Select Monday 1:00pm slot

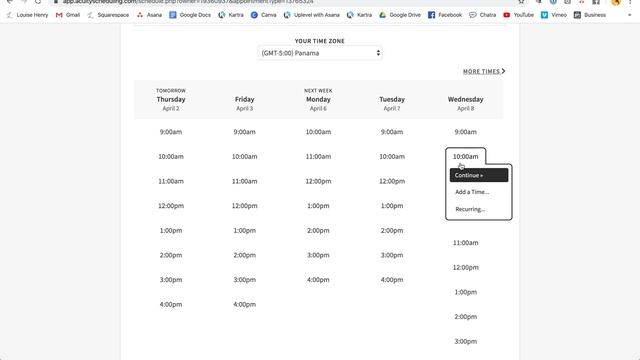[318, 206]
